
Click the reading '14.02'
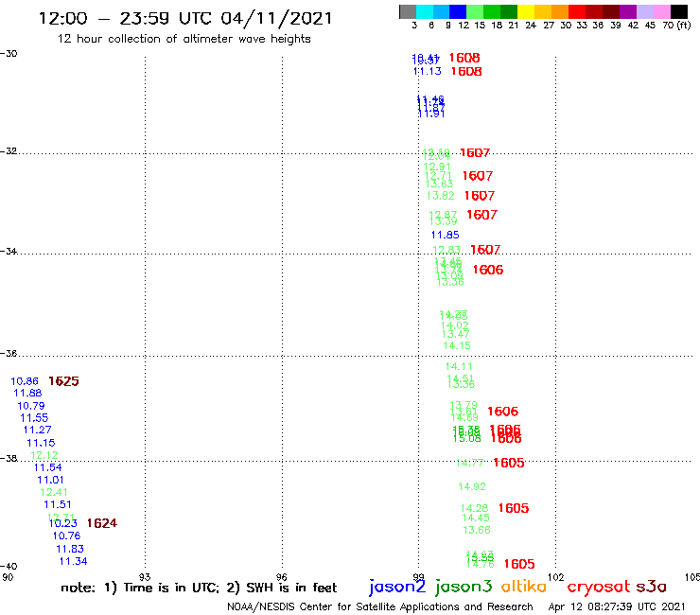[x=455, y=326]
